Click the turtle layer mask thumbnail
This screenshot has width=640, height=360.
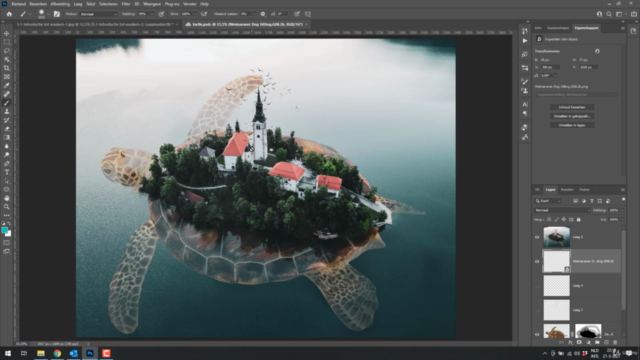click(588, 331)
